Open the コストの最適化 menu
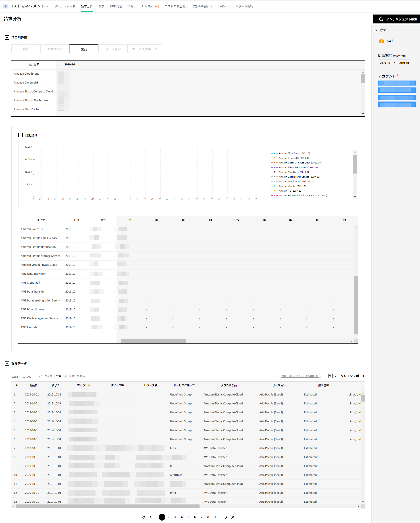This screenshot has height=523, width=420. point(176,6)
